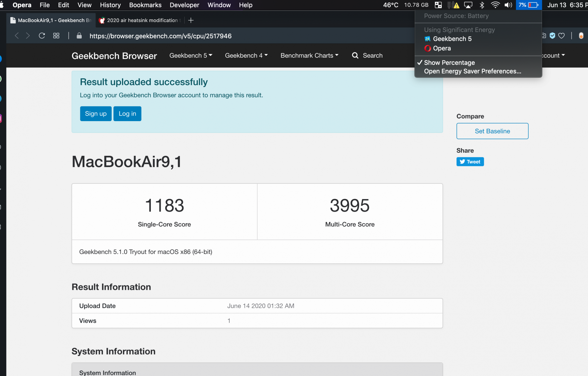The height and width of the screenshot is (376, 588).
Task: Click the back navigation arrow
Action: 17,36
